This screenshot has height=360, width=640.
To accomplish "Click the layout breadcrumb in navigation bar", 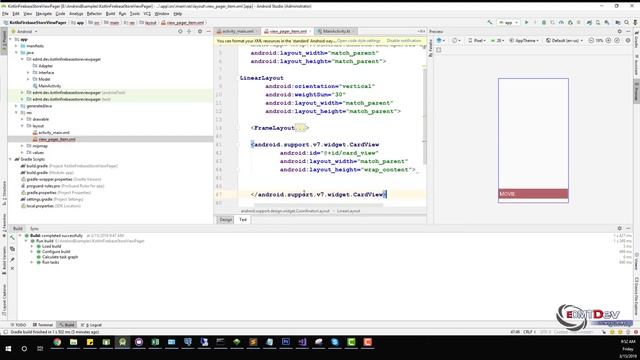I will coord(148,23).
